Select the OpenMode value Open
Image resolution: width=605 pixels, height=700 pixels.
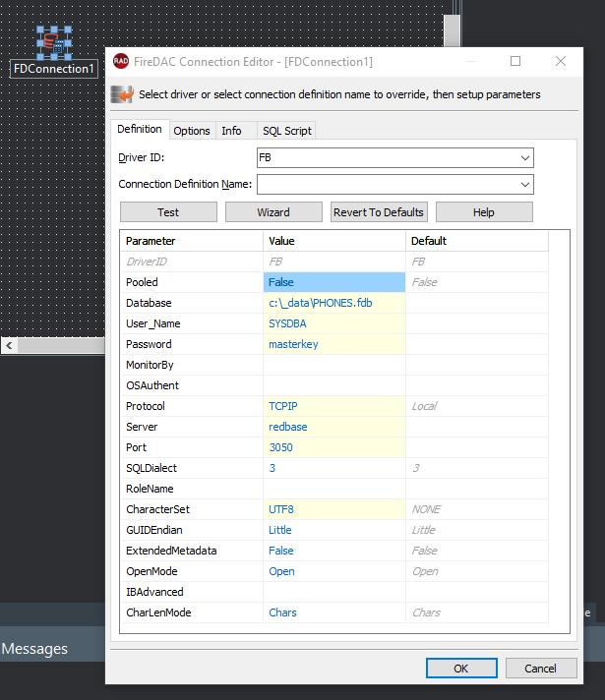coord(334,571)
